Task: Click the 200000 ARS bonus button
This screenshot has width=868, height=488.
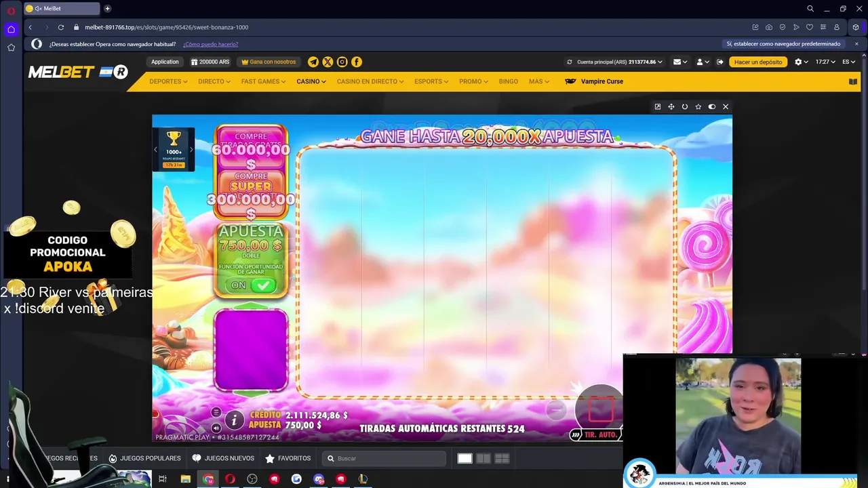Action: click(210, 62)
